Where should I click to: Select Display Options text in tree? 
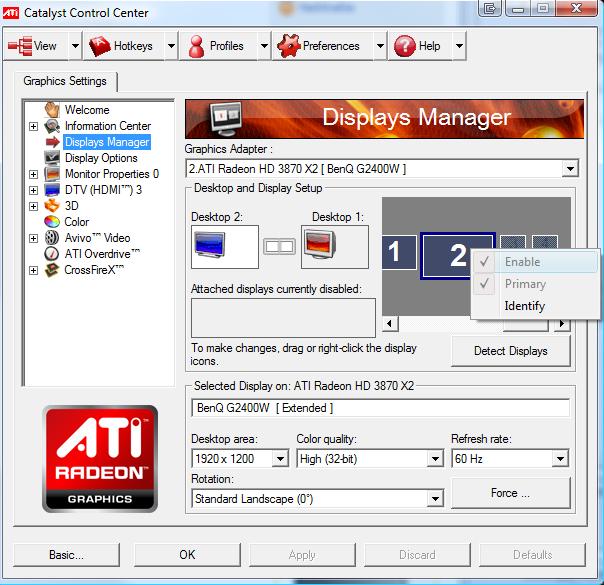pos(101,158)
